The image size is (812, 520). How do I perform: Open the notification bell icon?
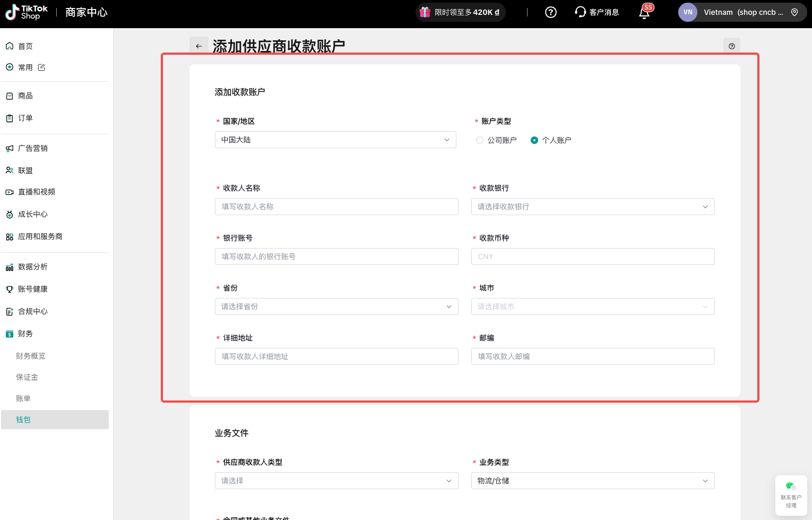[x=644, y=13]
